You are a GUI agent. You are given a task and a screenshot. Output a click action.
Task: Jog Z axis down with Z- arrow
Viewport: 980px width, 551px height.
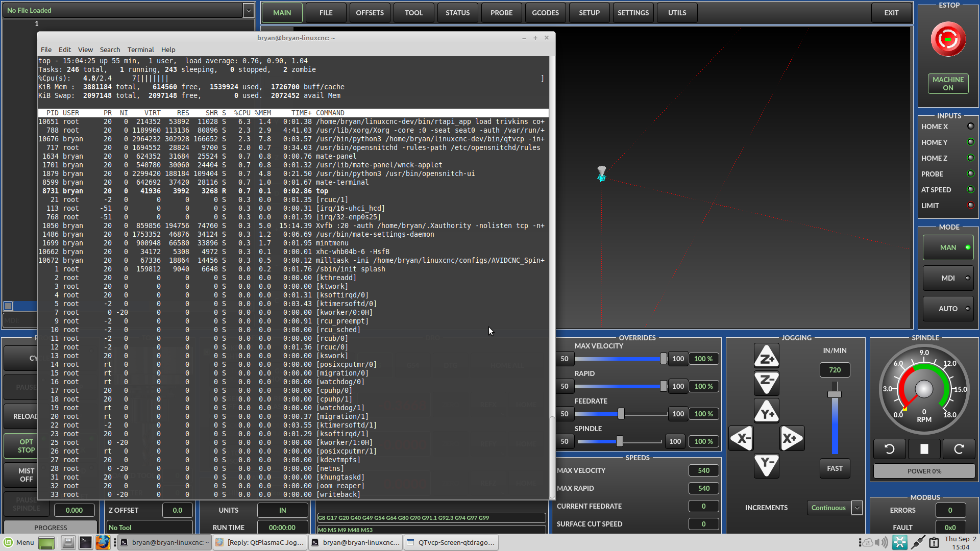pyautogui.click(x=766, y=384)
